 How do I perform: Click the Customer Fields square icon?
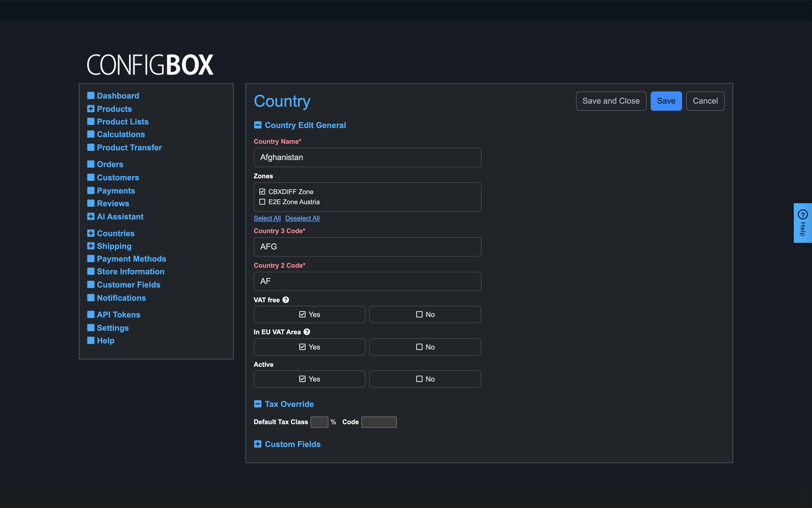(91, 285)
